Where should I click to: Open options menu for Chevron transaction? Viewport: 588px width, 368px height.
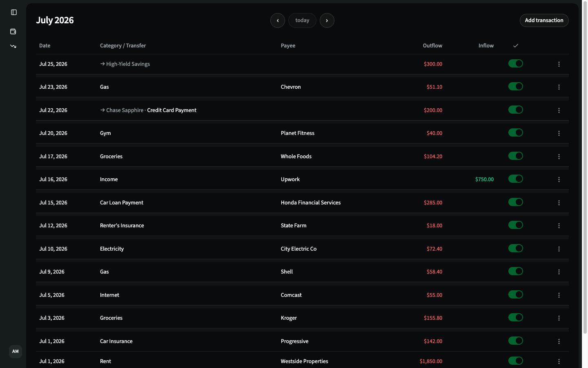559,87
